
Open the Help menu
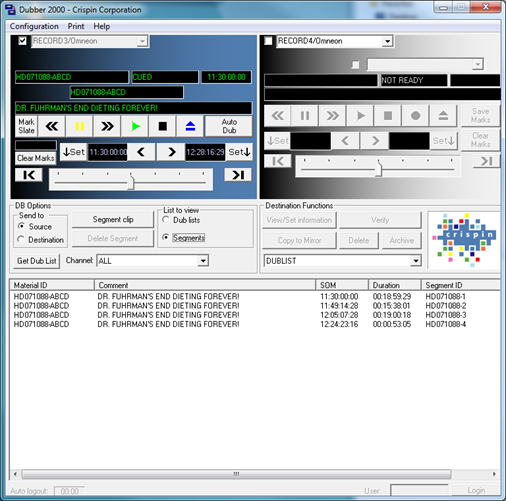pos(102,26)
